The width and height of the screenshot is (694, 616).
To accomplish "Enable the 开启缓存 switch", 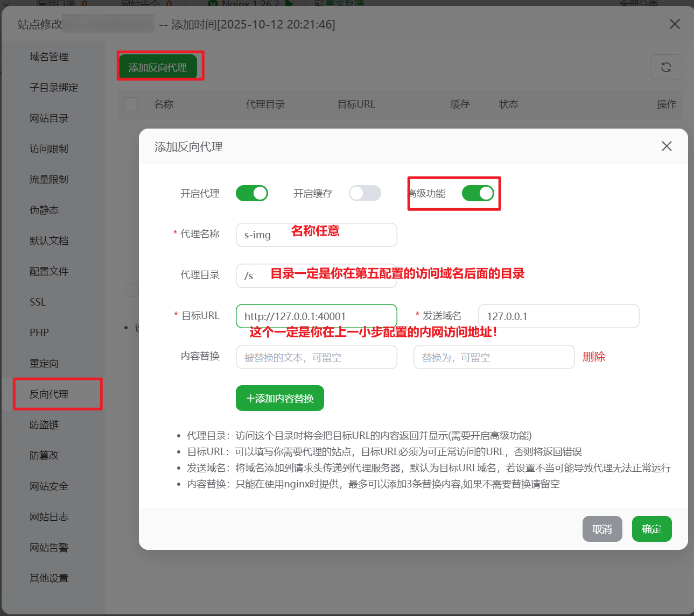I will click(x=364, y=193).
